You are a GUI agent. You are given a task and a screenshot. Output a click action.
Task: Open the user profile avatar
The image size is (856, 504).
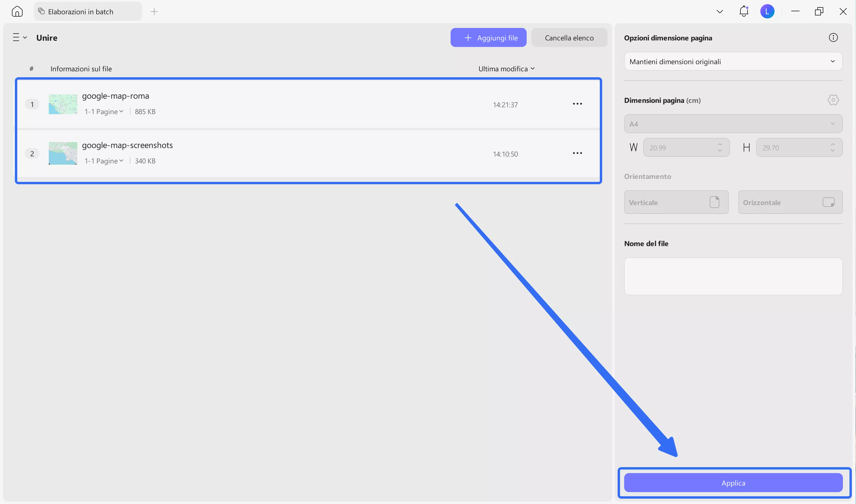click(x=767, y=12)
